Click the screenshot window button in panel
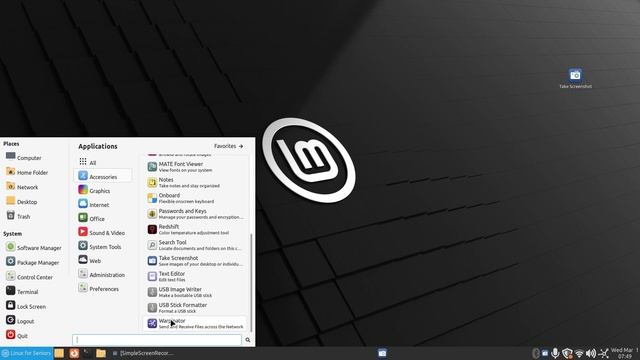This screenshot has width=640, height=360. coord(382,353)
